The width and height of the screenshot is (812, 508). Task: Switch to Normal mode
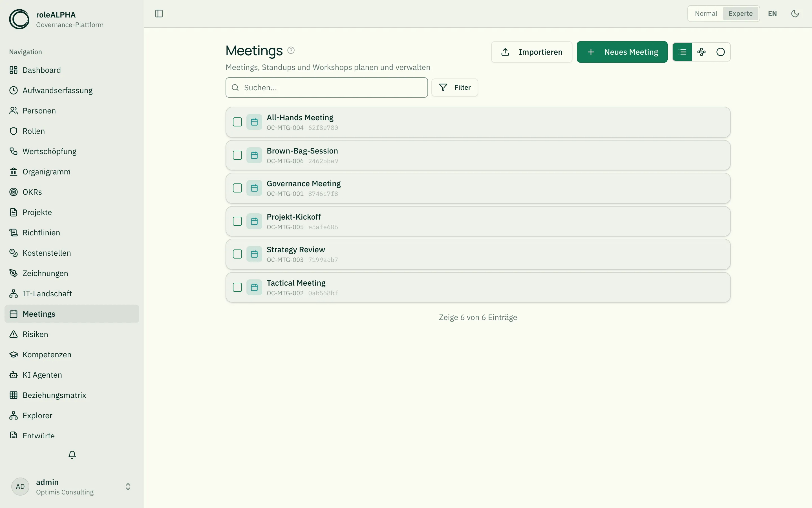[706, 14]
